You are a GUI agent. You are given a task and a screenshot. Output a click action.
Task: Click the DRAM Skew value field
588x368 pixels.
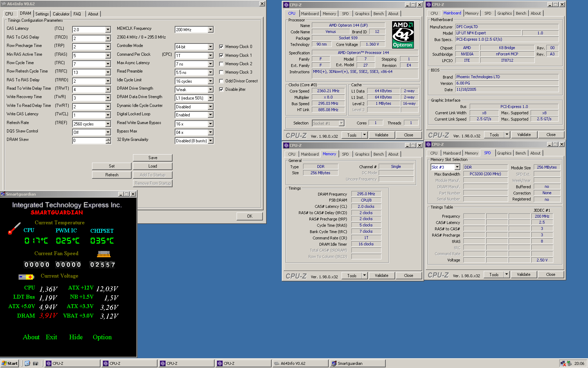tap(89, 141)
